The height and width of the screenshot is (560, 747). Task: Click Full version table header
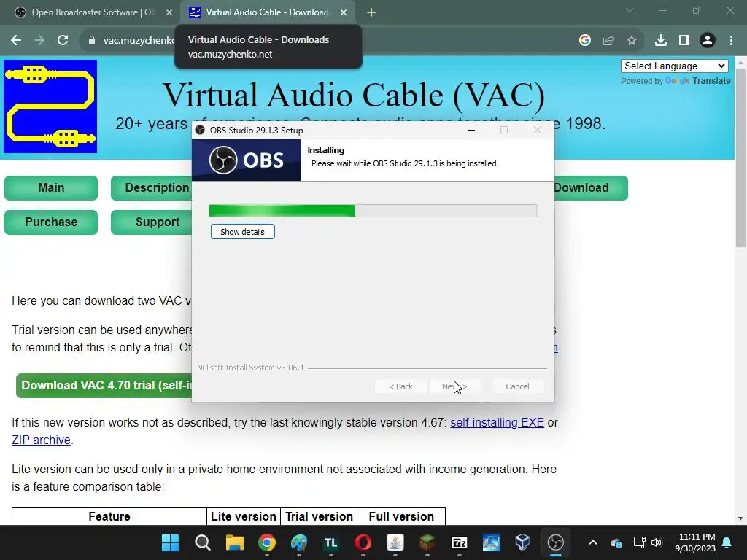click(x=401, y=517)
